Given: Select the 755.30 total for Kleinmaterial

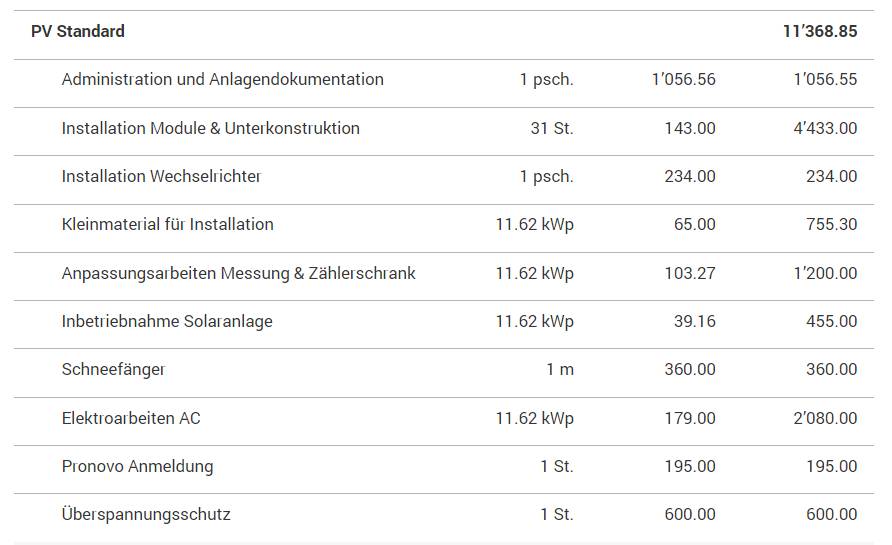Looking at the screenshot, I should (x=831, y=224).
